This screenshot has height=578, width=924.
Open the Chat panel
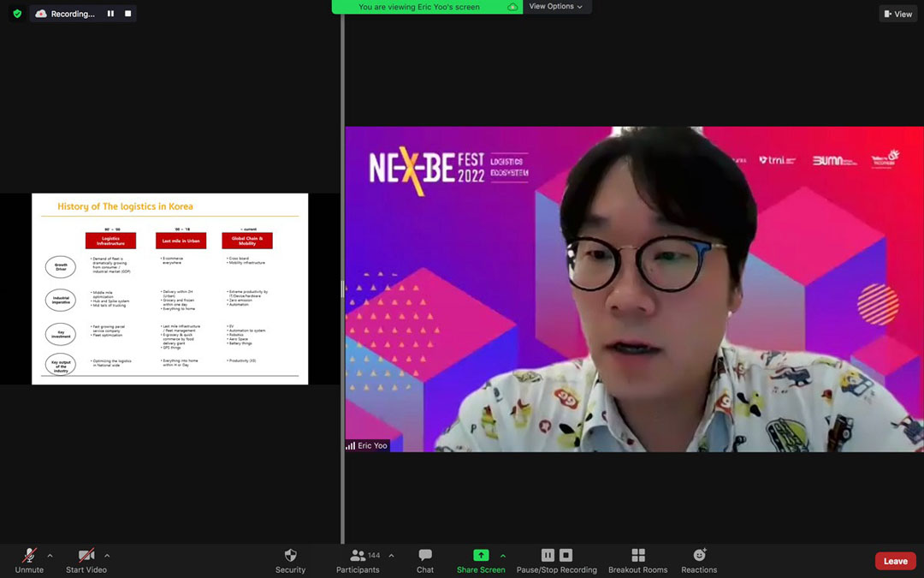(x=425, y=561)
